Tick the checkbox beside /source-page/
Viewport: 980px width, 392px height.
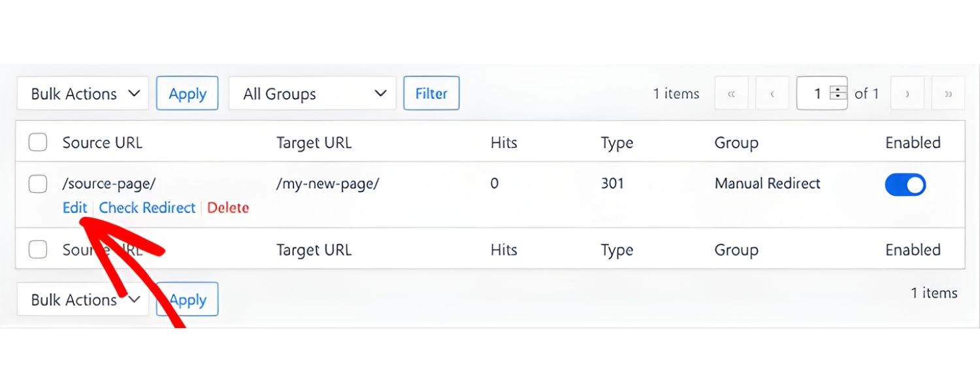pos(37,184)
